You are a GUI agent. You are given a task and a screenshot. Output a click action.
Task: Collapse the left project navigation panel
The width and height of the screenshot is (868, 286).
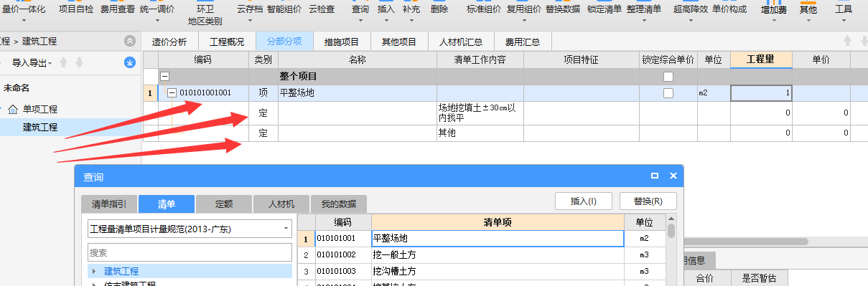(129, 41)
